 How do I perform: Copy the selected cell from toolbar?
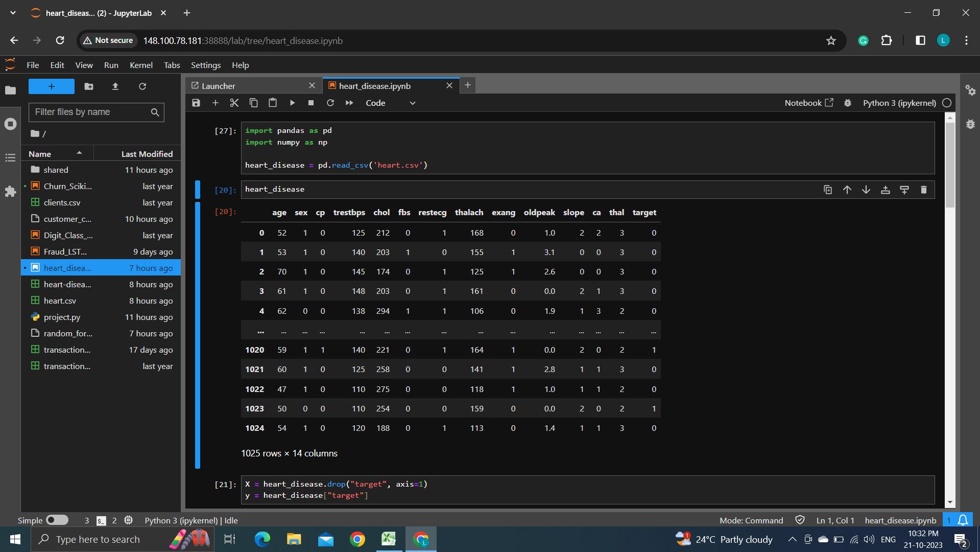(253, 103)
